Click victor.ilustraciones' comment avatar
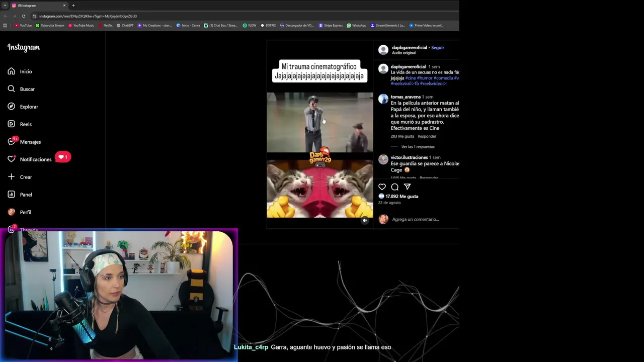The image size is (644, 362). (x=383, y=159)
